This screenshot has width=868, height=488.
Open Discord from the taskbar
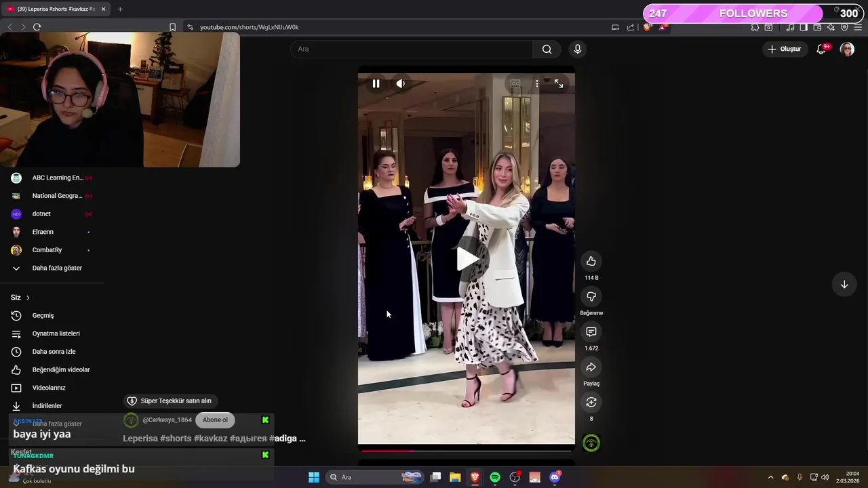coord(555,477)
